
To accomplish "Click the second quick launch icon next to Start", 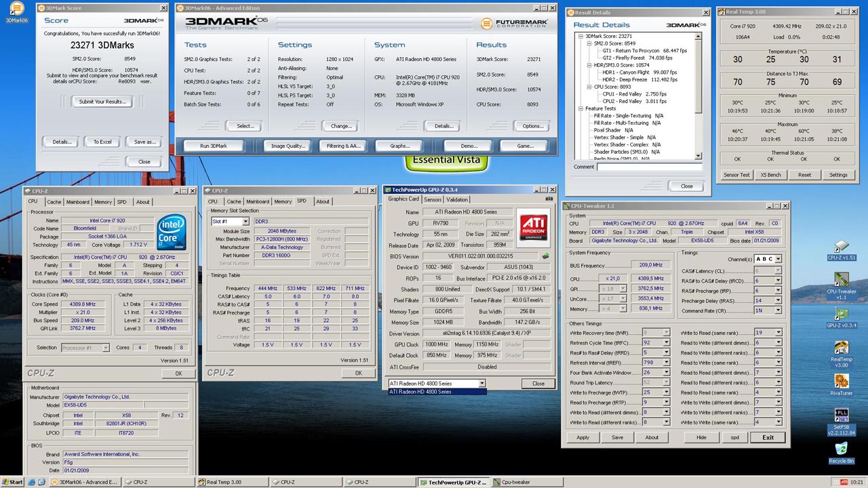I will pos(43,482).
